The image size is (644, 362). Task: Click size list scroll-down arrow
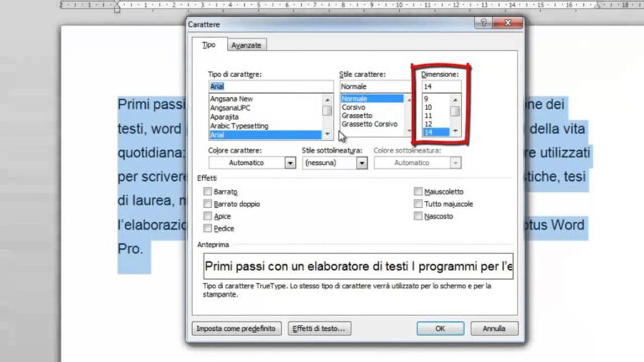click(455, 131)
